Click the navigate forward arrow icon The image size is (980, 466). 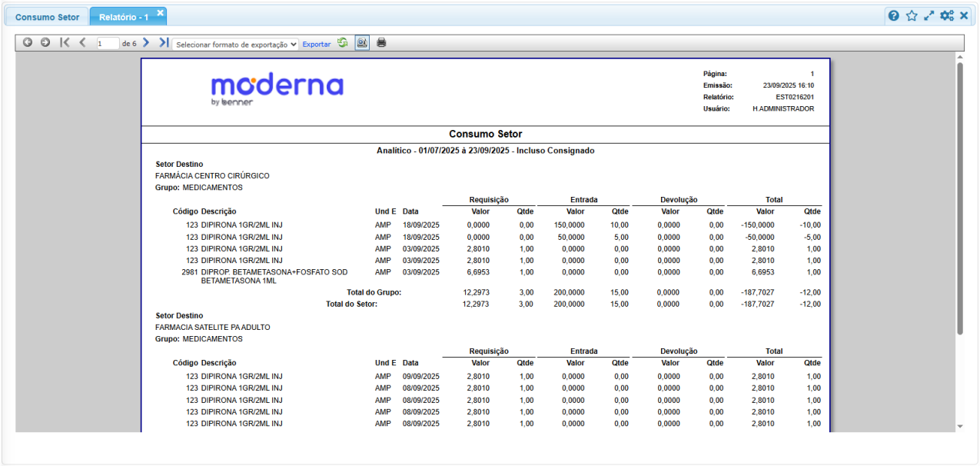point(45,43)
